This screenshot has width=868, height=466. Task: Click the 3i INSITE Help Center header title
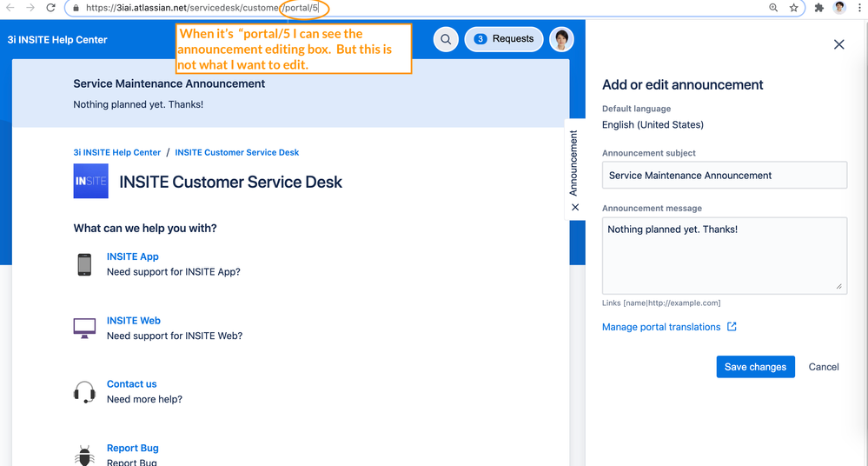tap(57, 40)
